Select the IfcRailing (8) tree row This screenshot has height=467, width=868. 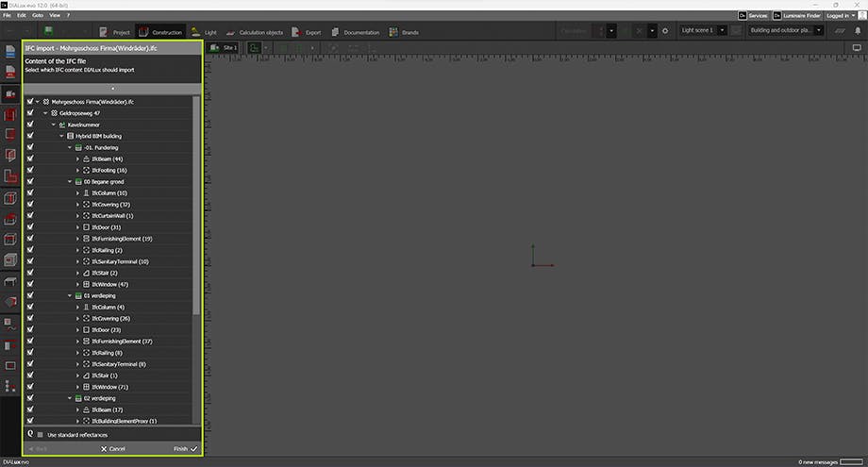(109, 353)
